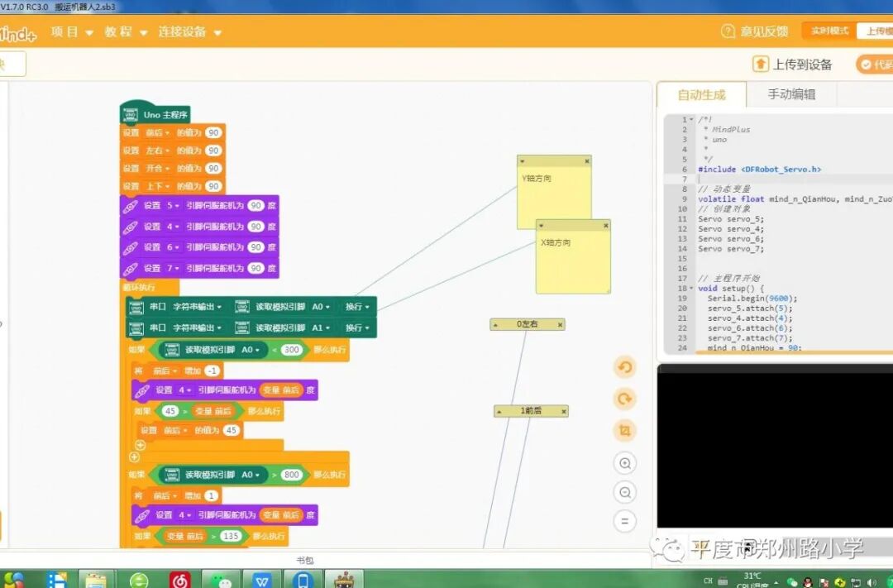Image resolution: width=893 pixels, height=588 pixels.
Task: Switch to the 手动编辑 tab
Action: [791, 94]
